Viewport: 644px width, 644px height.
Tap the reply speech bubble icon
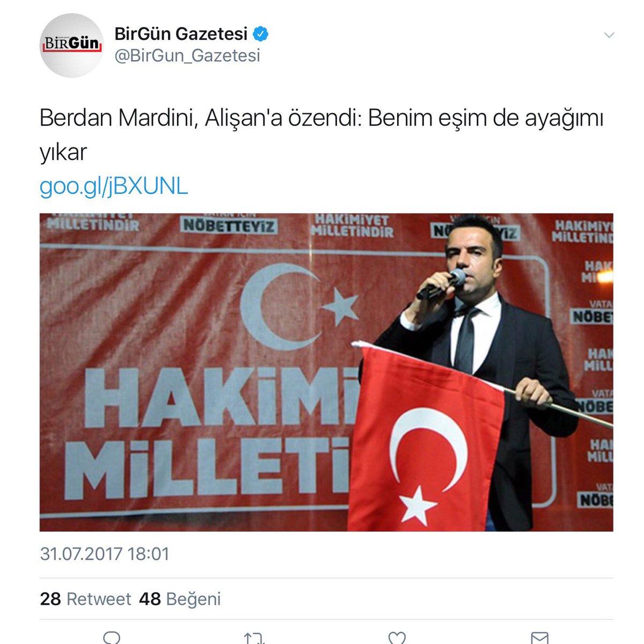pyautogui.click(x=112, y=638)
